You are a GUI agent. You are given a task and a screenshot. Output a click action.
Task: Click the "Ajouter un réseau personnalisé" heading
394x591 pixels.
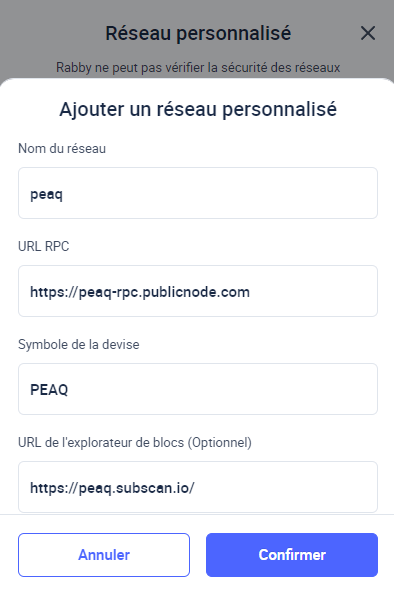tap(198, 109)
